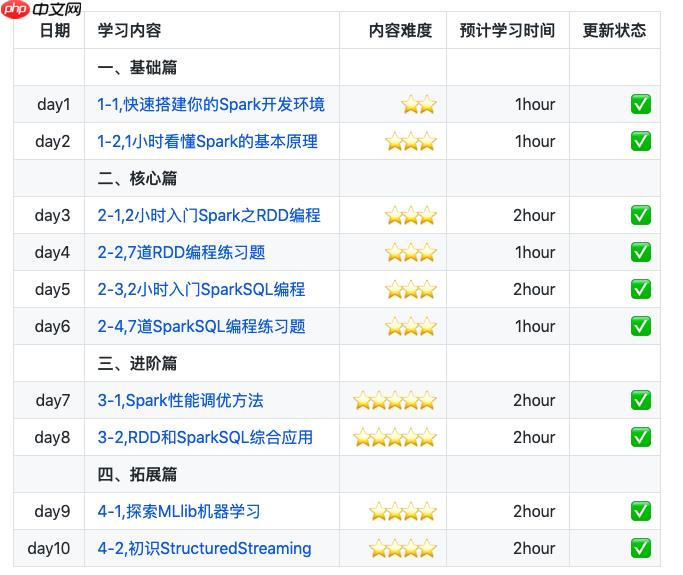Open link 2-3 2小时入门SparkSQL编程

[201, 290]
